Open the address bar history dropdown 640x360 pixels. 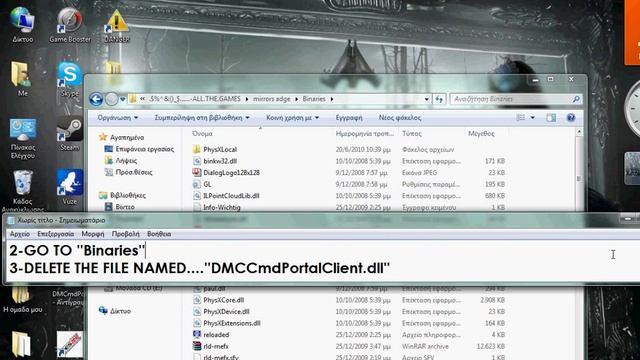click(427, 99)
